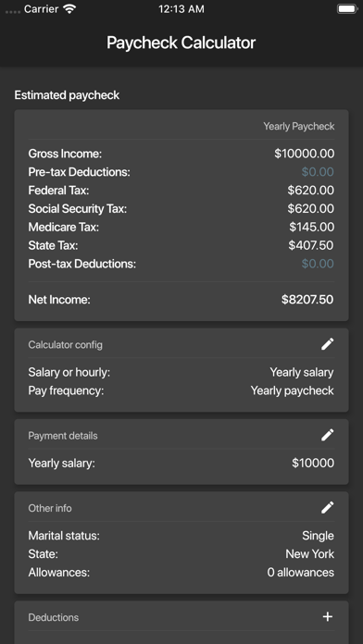This screenshot has height=644, width=363.
Task: Tap the battery icon in status bar
Action: (x=347, y=9)
